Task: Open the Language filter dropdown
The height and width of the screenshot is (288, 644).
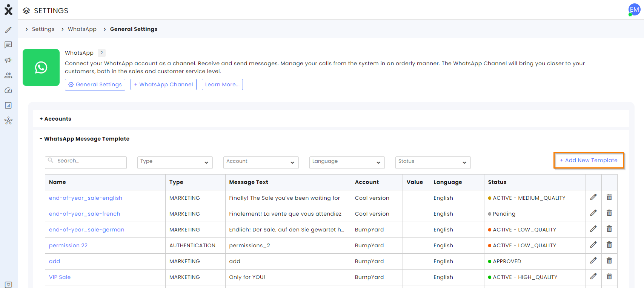Action: (347, 162)
